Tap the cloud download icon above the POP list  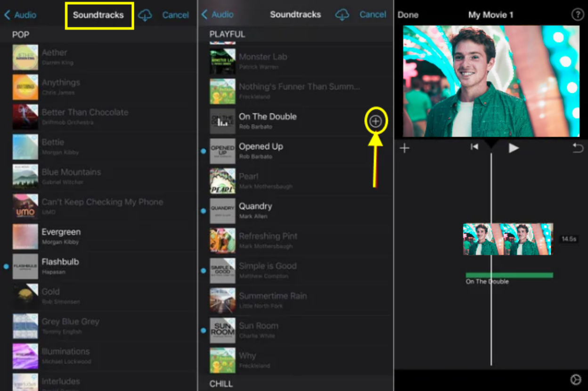[x=145, y=15]
